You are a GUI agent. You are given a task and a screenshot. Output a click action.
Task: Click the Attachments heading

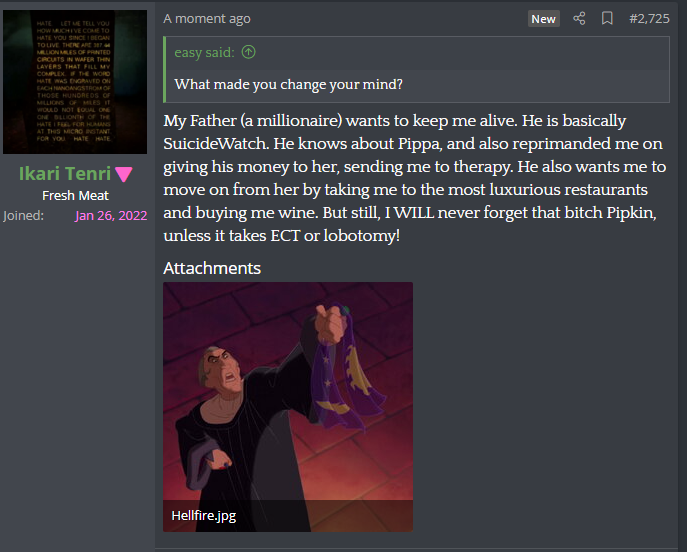(x=212, y=268)
